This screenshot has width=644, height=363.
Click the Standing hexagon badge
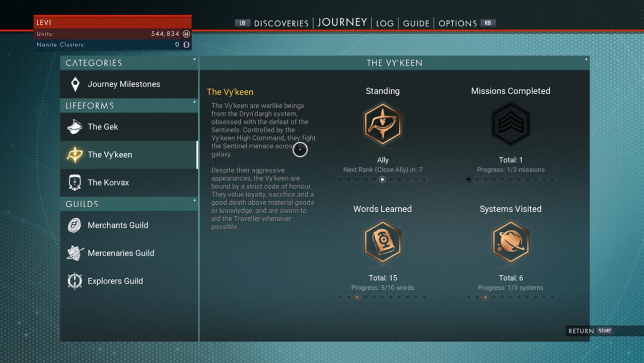click(x=382, y=125)
